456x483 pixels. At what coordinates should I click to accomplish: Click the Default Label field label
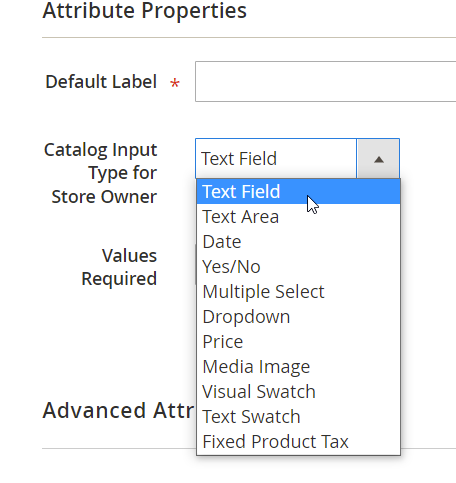coord(101,82)
